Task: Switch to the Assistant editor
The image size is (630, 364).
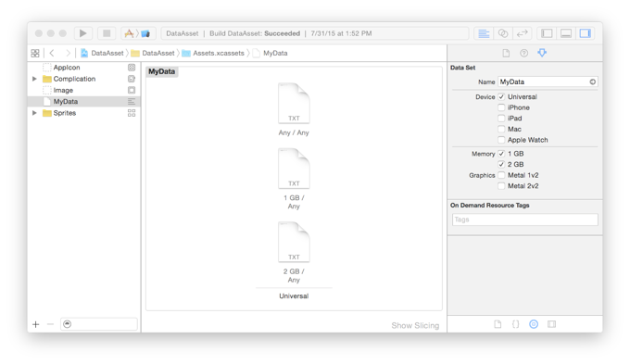Action: 503,33
